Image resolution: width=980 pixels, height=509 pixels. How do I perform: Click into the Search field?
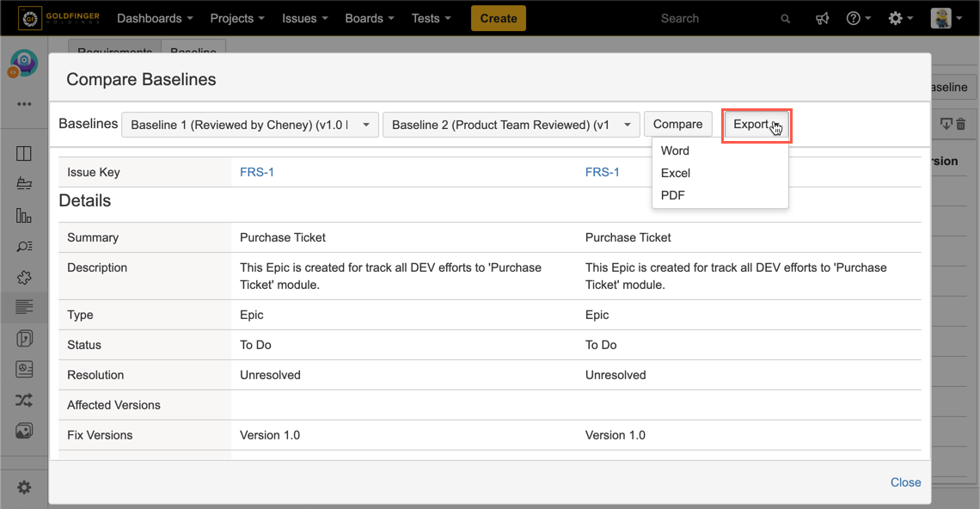click(x=714, y=18)
